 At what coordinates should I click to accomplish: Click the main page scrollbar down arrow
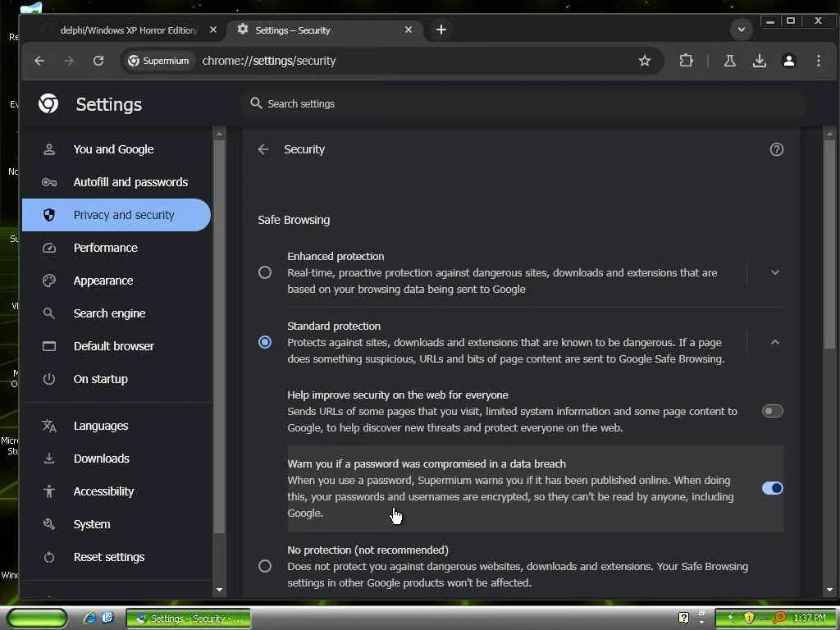pos(829,590)
